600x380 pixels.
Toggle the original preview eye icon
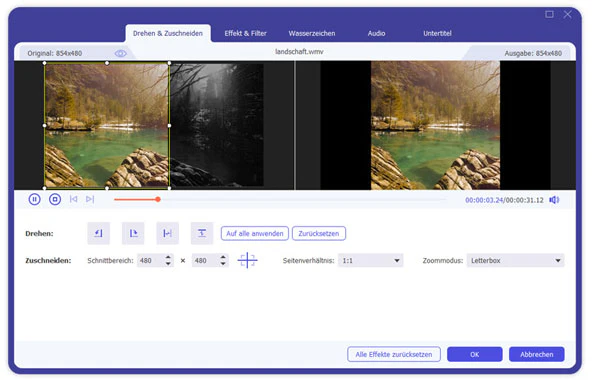click(x=121, y=53)
